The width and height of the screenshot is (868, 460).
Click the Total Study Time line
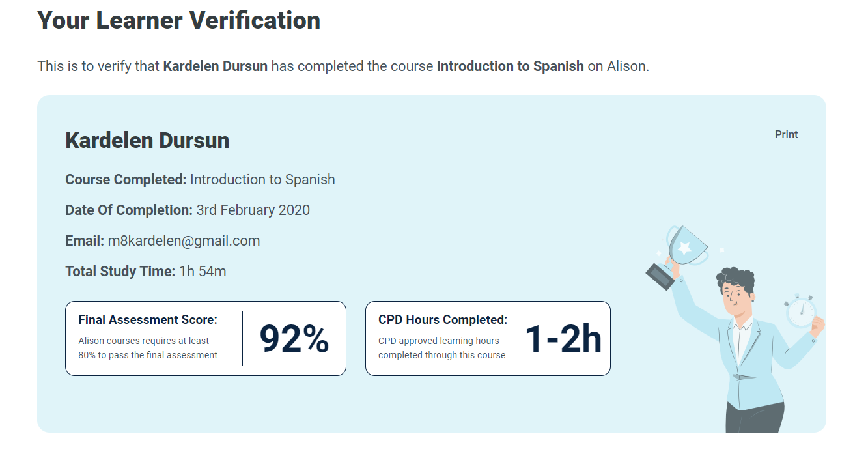tap(146, 271)
